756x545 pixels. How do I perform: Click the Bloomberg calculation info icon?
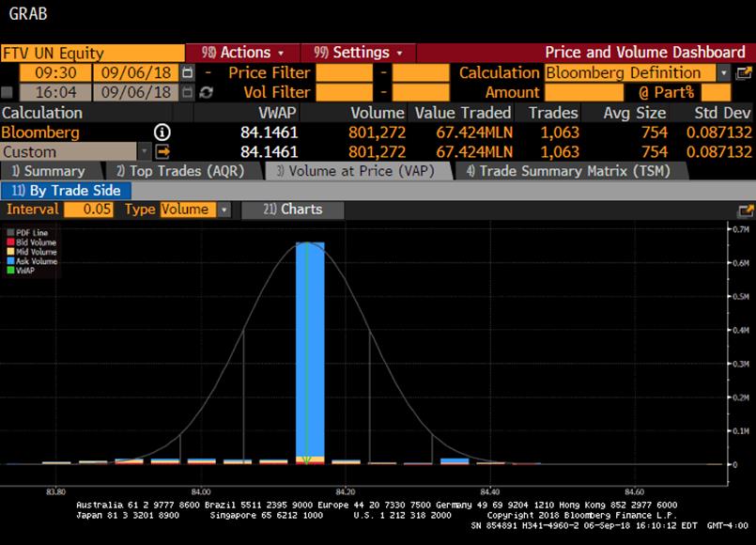(162, 132)
